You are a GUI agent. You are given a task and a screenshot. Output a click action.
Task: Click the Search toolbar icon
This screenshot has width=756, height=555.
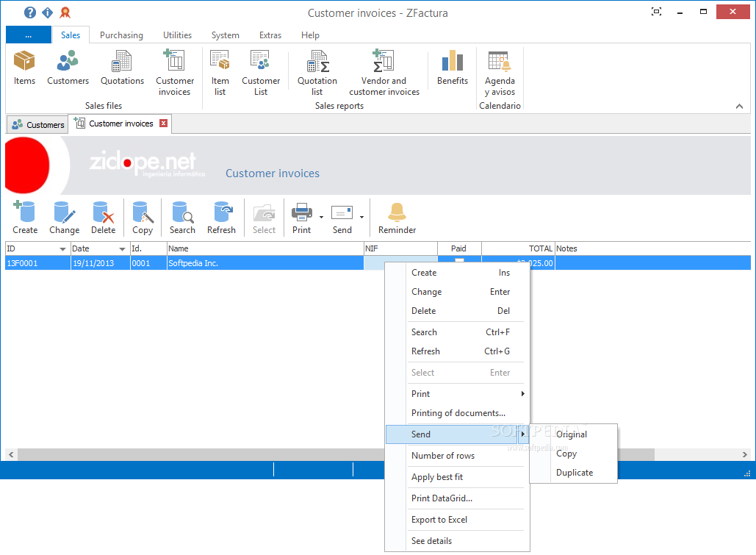pos(182,218)
